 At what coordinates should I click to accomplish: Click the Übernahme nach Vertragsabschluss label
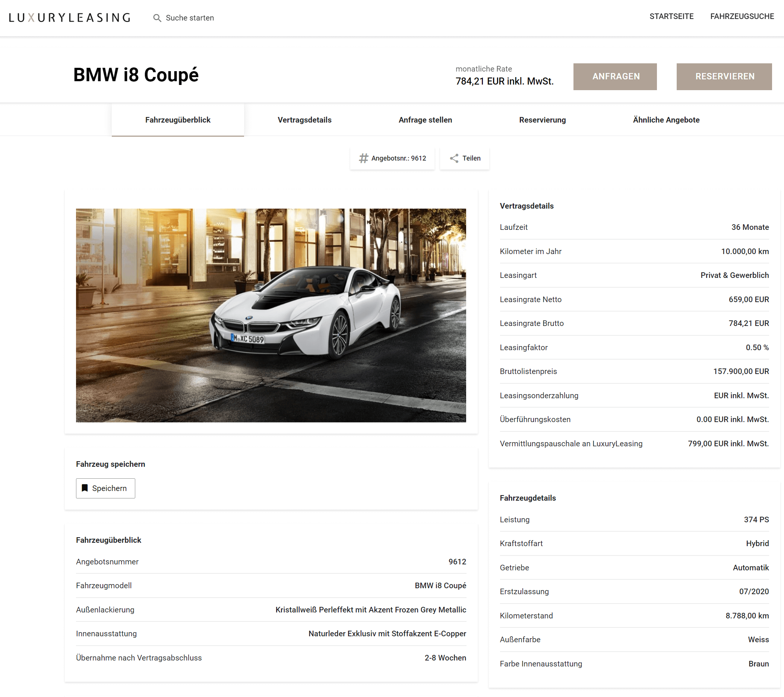[139, 658]
